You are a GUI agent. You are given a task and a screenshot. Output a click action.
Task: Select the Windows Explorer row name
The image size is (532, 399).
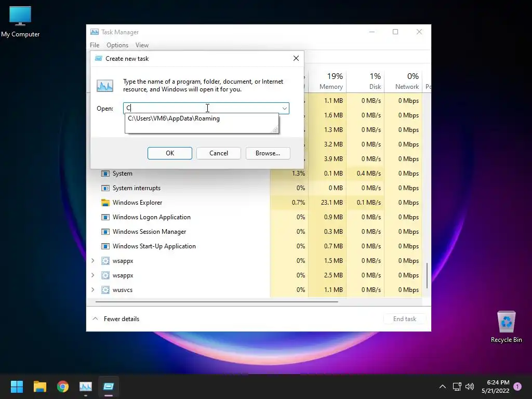click(137, 203)
